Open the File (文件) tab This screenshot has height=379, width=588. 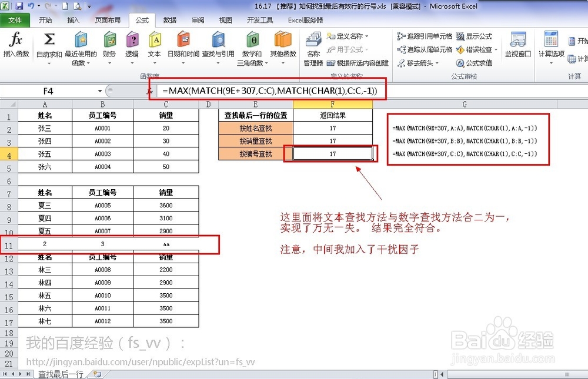pos(15,20)
